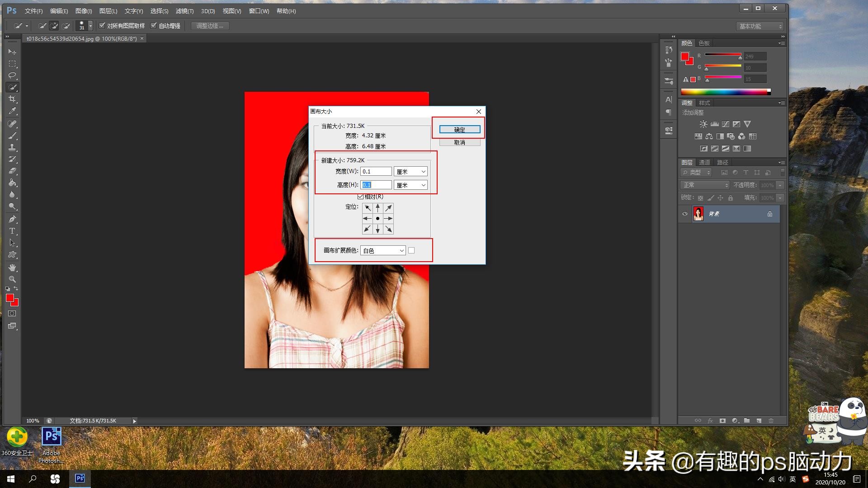Open the width unit dropdown (厘米)
Viewport: 868px width, 488px height.
point(410,171)
